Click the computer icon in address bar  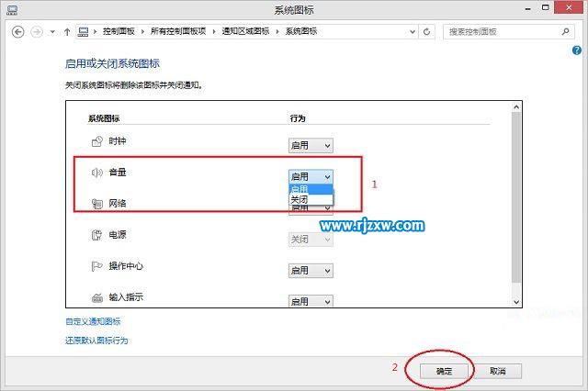click(x=83, y=32)
